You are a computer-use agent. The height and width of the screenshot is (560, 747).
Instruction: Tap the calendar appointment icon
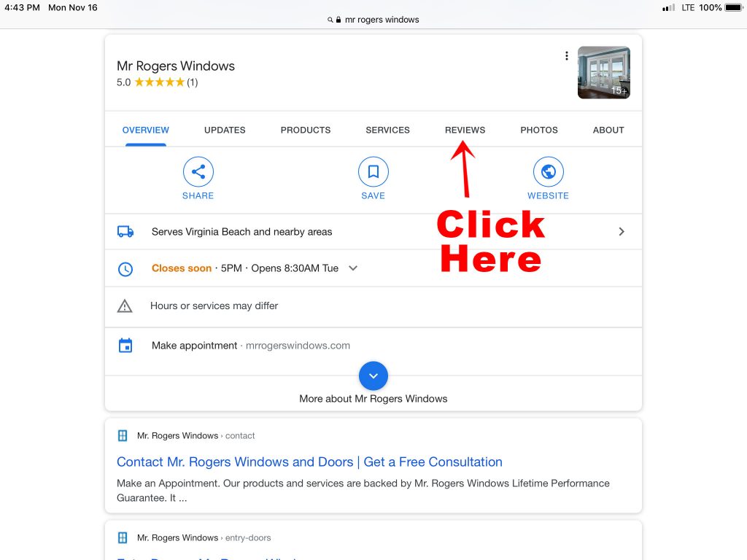pos(125,345)
